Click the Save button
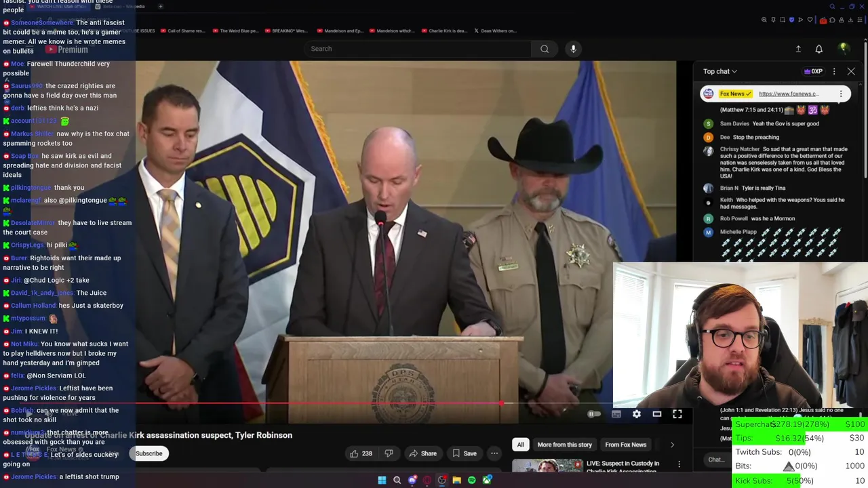 (x=465, y=453)
